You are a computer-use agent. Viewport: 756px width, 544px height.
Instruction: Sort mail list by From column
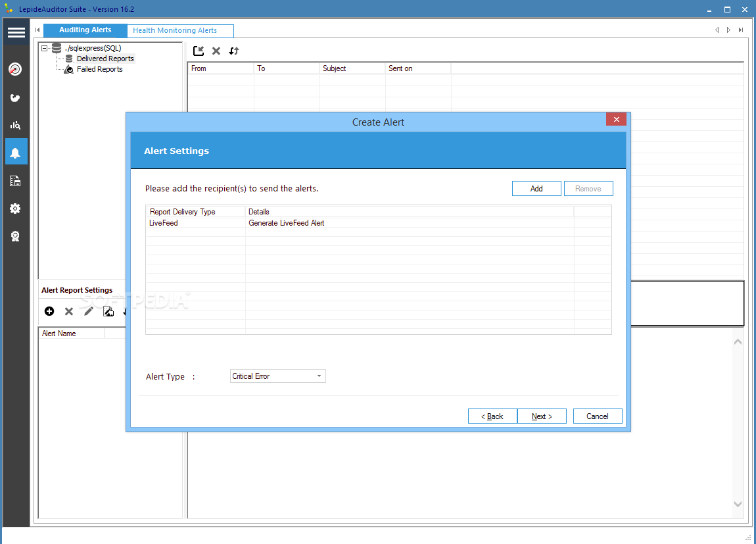pyautogui.click(x=221, y=68)
